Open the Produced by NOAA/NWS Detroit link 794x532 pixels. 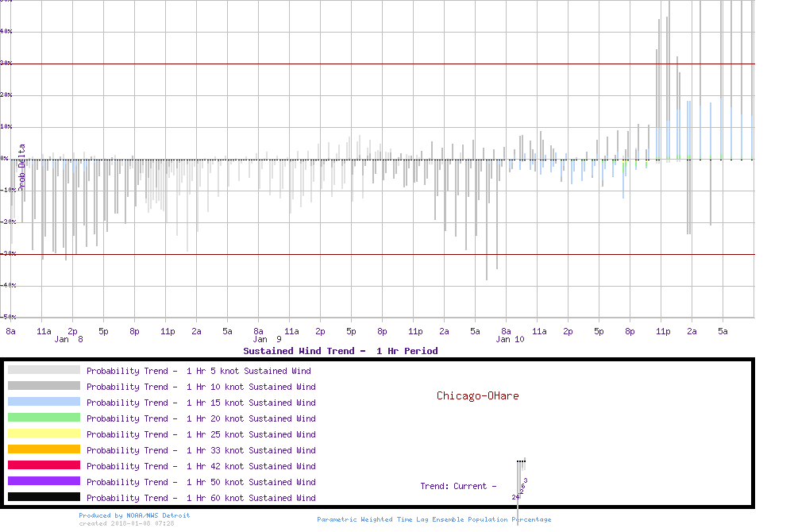click(x=134, y=515)
